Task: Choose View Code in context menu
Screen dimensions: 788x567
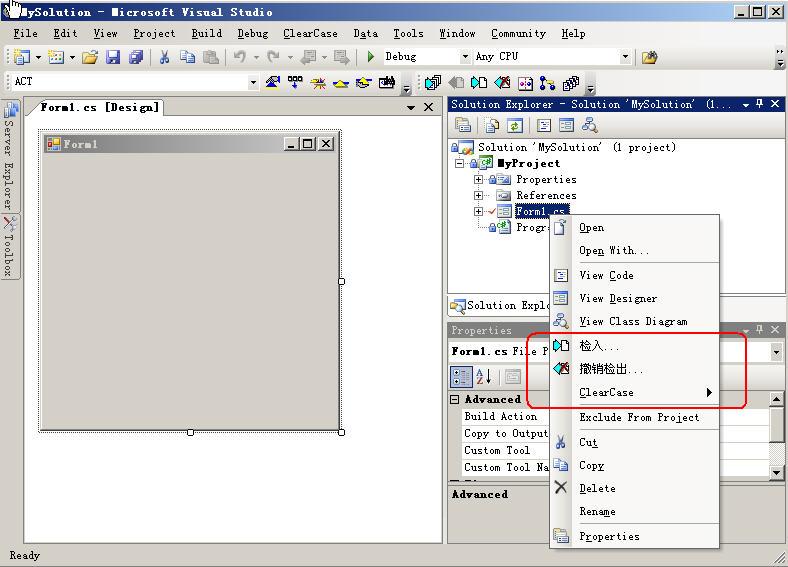Action: pyautogui.click(x=634, y=275)
